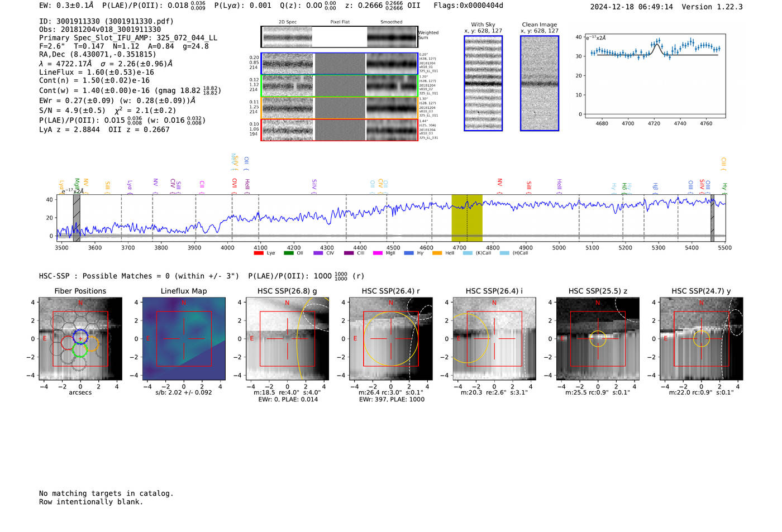Open the Lineflux Map panel
Screen dimensions: 782x532
[184, 339]
